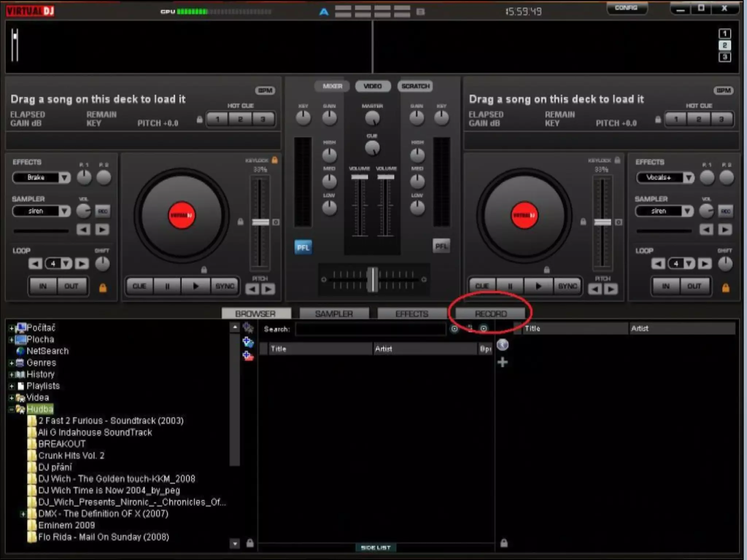Image resolution: width=747 pixels, height=560 pixels.
Task: Click the orange loop lock on the left deck
Action: (103, 288)
